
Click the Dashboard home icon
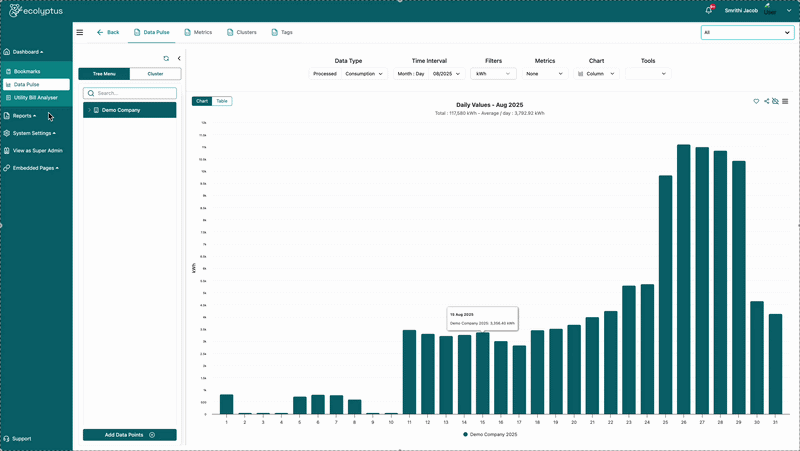(x=7, y=52)
